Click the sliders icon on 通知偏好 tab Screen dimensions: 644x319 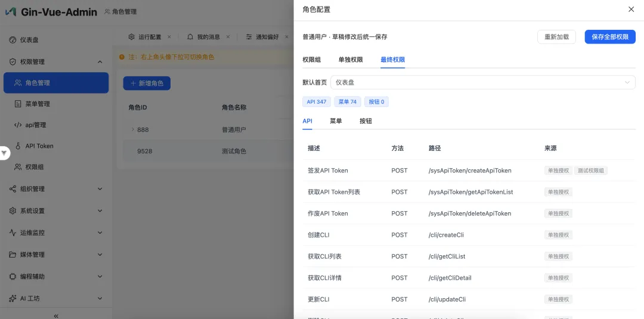[249, 36]
